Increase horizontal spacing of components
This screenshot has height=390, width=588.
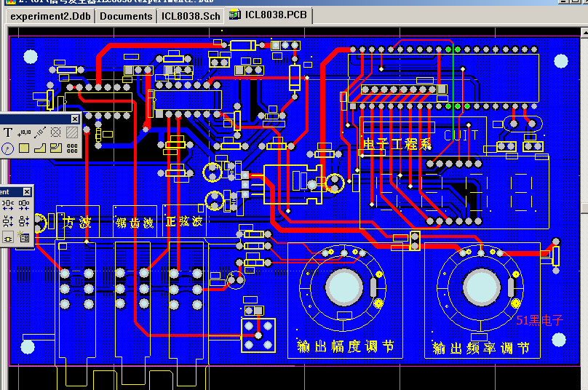(8, 206)
